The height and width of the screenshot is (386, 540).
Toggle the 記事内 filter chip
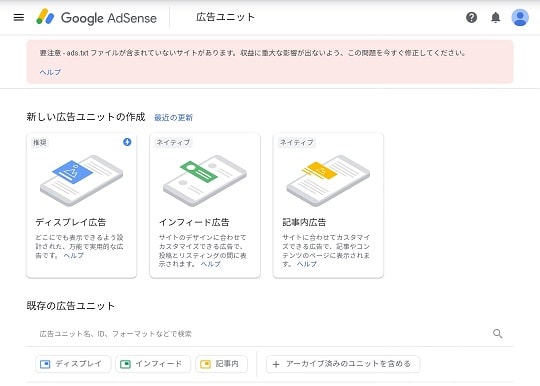click(221, 364)
